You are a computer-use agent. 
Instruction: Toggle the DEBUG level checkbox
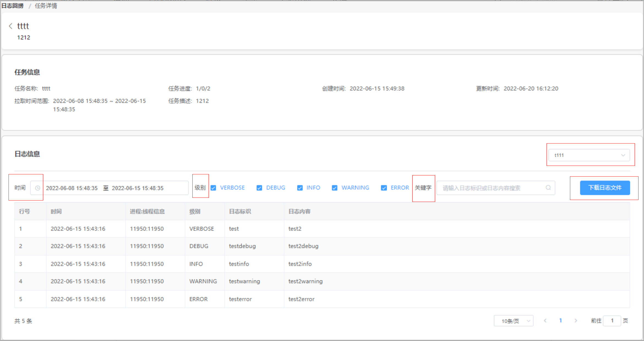(259, 188)
